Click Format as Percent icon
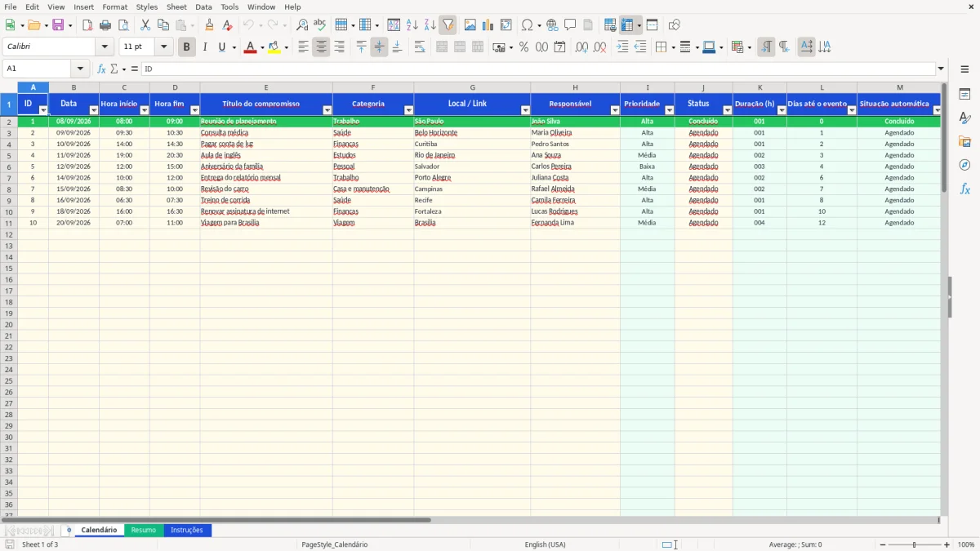Screen dimensions: 980x551 523,47
